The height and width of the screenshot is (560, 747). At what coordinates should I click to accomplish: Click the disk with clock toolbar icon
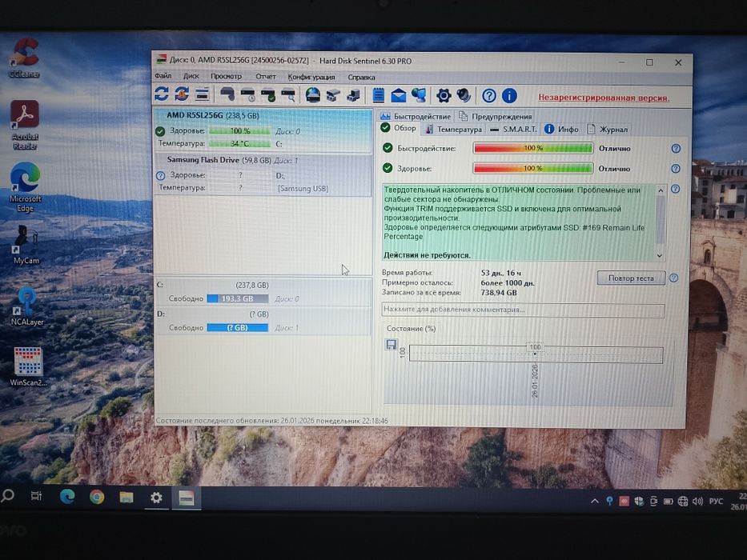click(x=247, y=94)
